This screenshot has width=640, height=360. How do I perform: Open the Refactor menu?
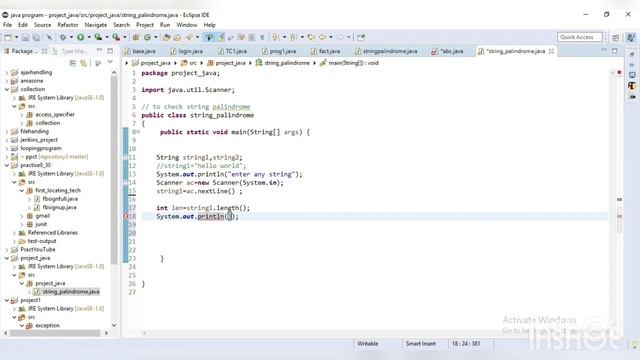[x=68, y=25]
